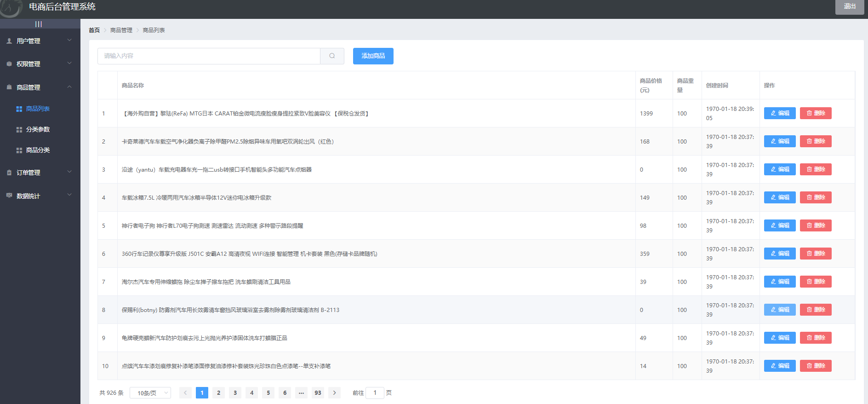
Task: Click 退出 logout button
Action: point(850,6)
